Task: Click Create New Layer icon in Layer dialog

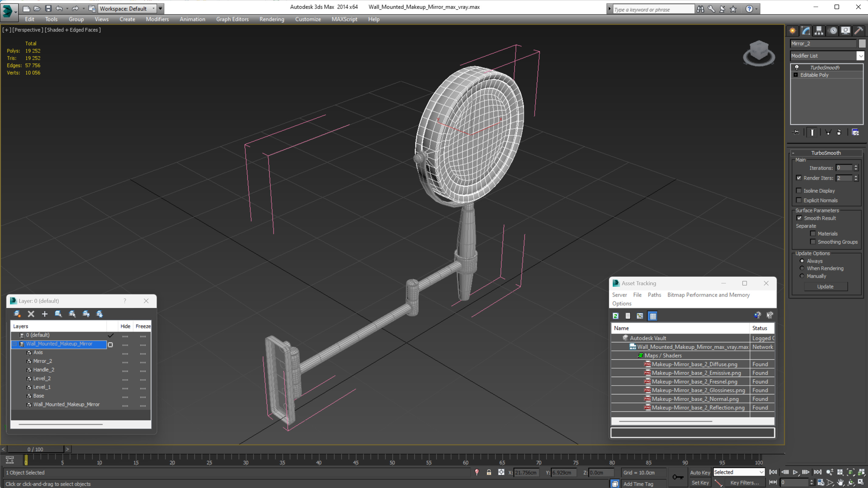Action: point(17,314)
